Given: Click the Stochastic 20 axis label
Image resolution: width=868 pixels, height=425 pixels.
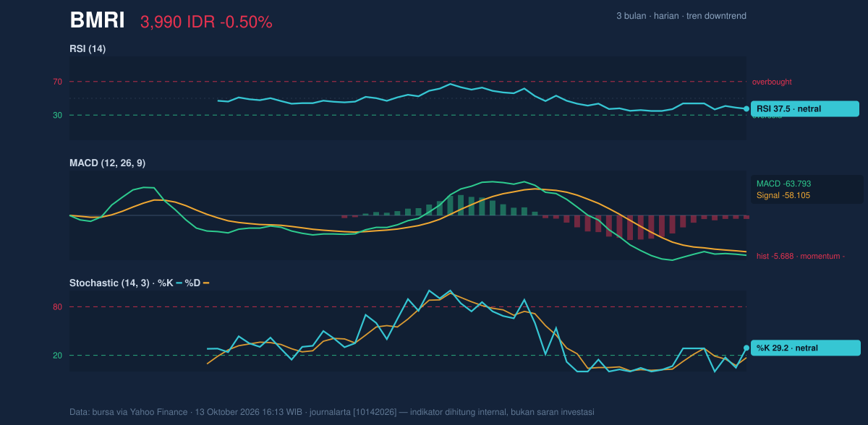Looking at the screenshot, I should click(57, 356).
